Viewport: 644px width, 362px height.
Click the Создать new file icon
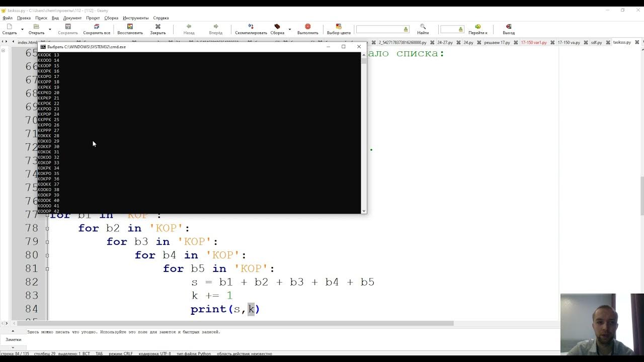point(10,27)
